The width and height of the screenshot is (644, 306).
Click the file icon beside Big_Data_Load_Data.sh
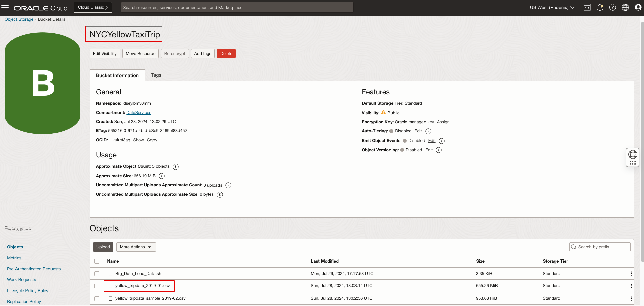click(110, 274)
